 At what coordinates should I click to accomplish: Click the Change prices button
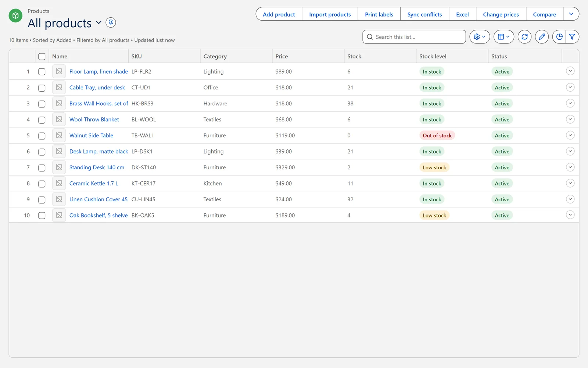point(501,14)
